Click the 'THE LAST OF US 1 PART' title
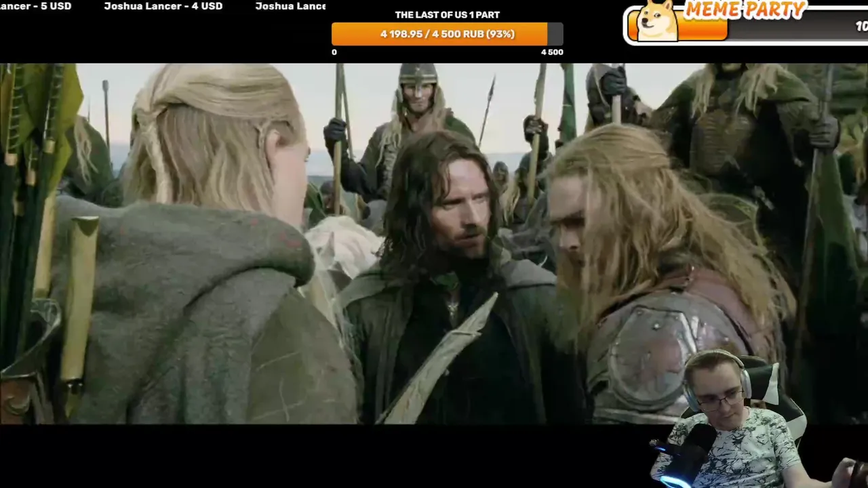Screen dimensions: 868x488 click(x=447, y=15)
